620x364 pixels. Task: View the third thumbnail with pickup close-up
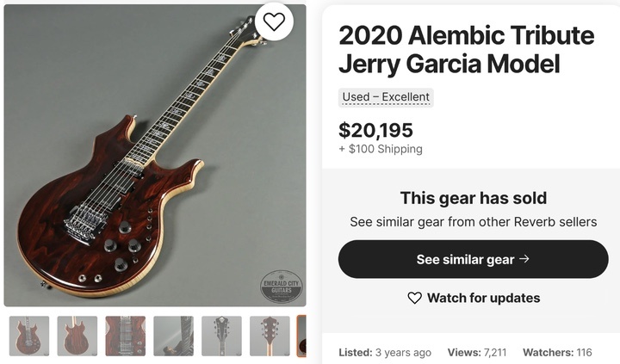coord(125,336)
